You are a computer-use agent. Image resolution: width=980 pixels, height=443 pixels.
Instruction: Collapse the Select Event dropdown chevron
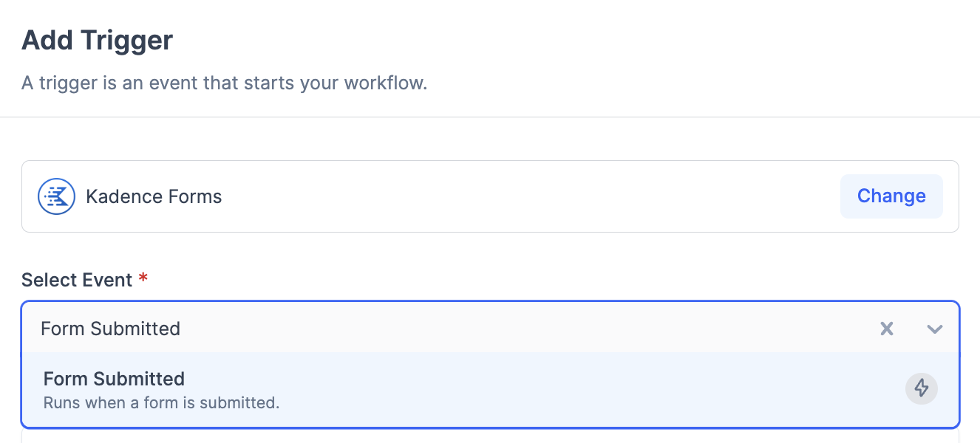click(x=935, y=329)
